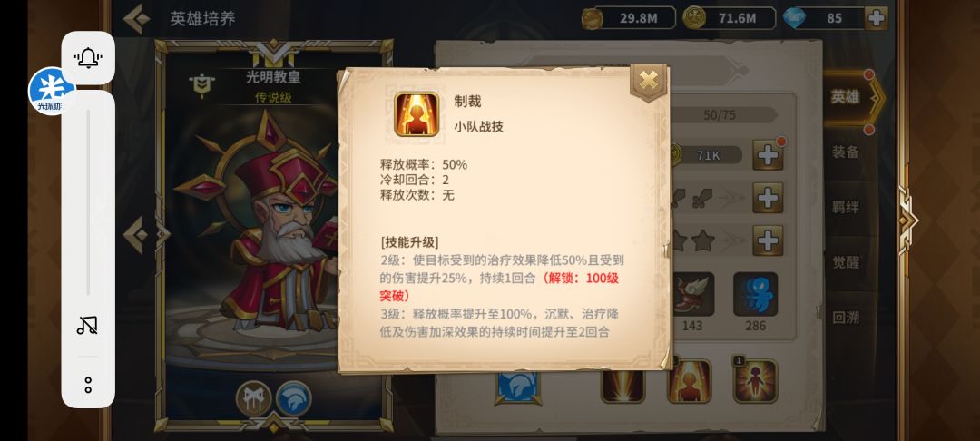The height and width of the screenshot is (441, 980).
Task: Switch to the 羁绊 tab
Action: pos(845,207)
